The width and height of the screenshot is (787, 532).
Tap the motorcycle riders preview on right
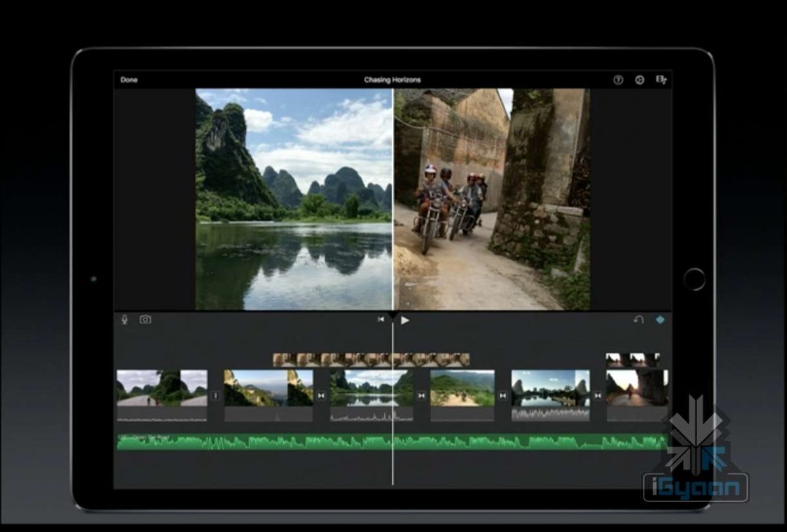coord(492,199)
